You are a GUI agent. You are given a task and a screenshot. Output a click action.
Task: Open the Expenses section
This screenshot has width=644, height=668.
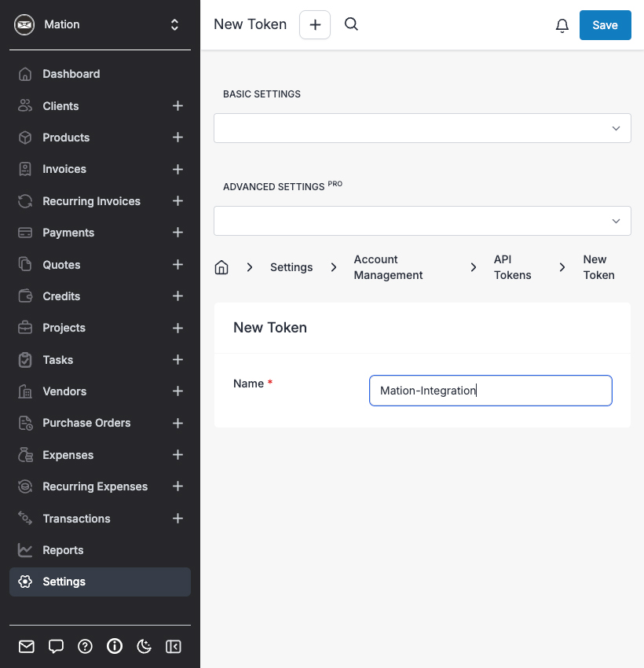68,455
